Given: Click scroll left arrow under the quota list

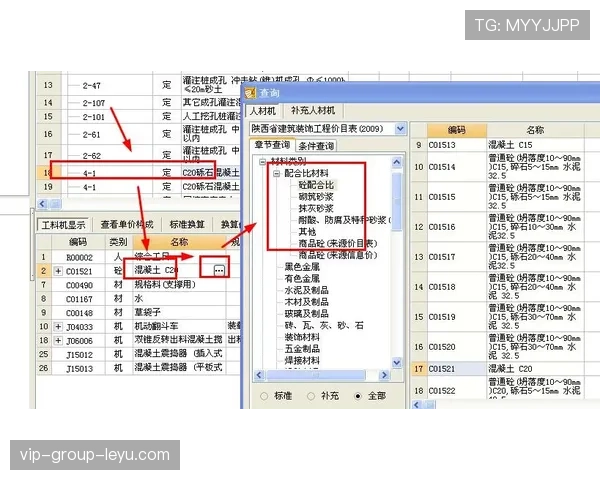Looking at the screenshot, I should (x=42, y=204).
